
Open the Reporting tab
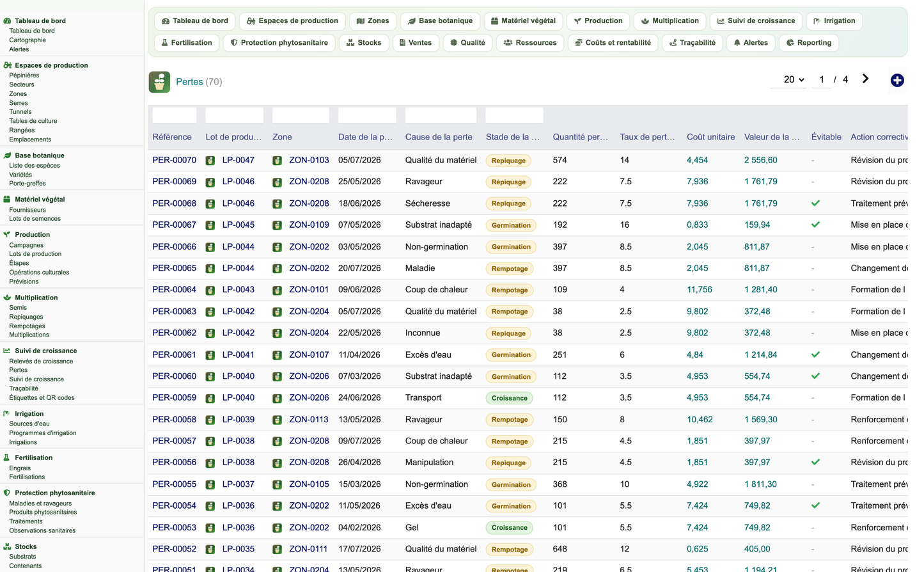pyautogui.click(x=809, y=43)
